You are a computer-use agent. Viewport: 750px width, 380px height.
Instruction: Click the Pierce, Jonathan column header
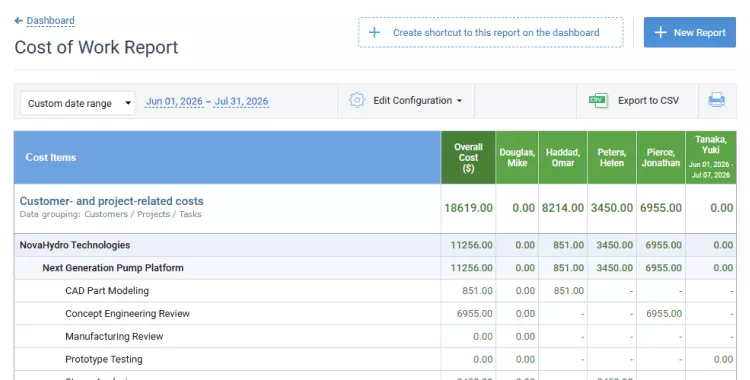[x=661, y=157]
